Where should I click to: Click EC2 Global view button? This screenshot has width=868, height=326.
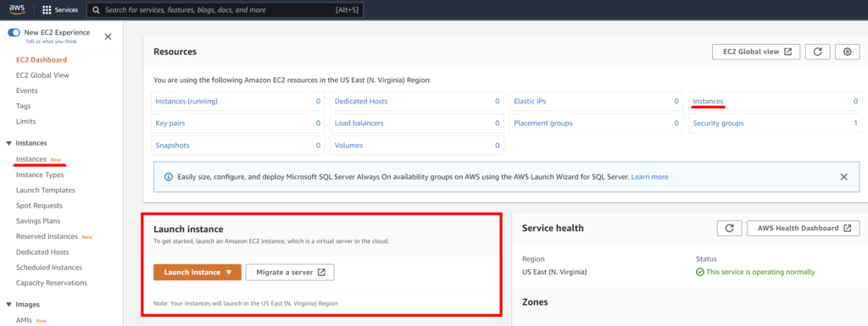pyautogui.click(x=756, y=52)
